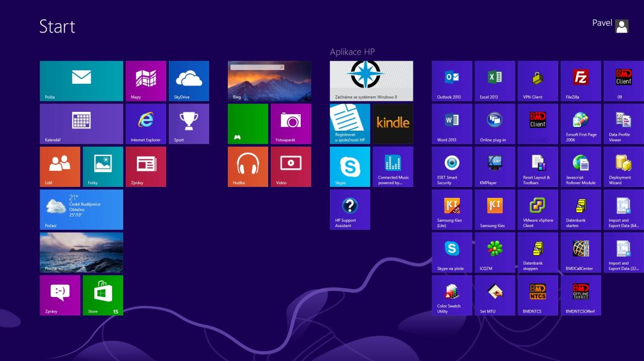The image size is (644, 361).
Task: Open the unlabeled BMD Client tile
Action: [x=537, y=124]
